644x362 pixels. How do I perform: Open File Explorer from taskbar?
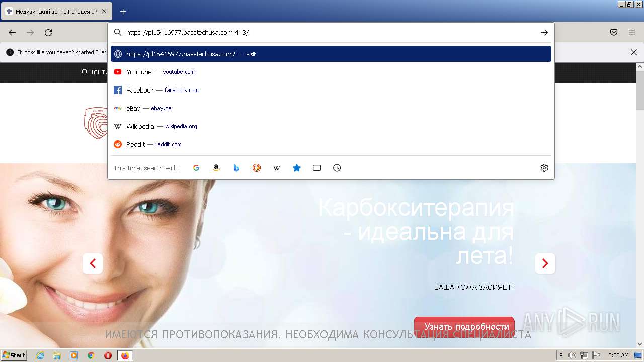pos(57,355)
